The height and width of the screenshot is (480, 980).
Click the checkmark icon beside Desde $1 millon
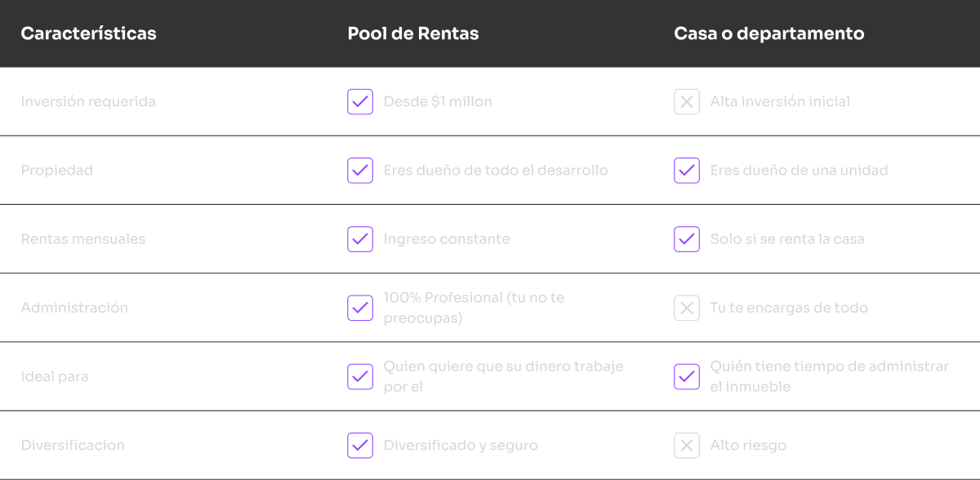pyautogui.click(x=360, y=102)
